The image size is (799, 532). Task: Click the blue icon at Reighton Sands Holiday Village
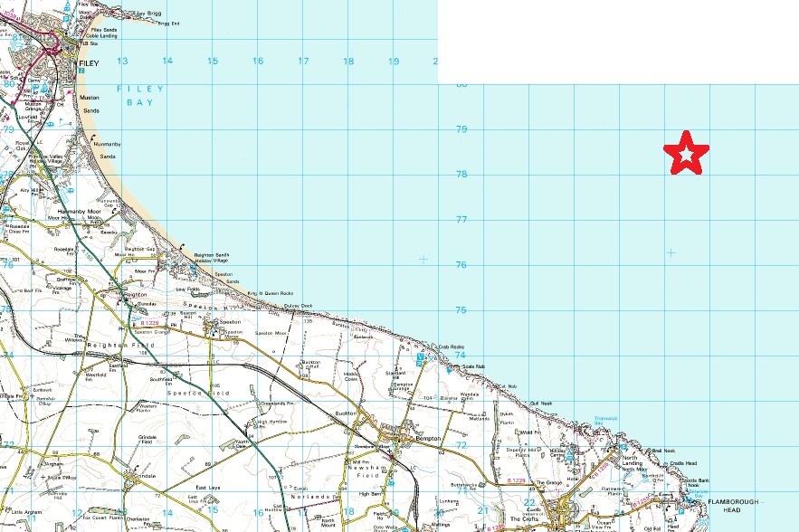[193, 267]
